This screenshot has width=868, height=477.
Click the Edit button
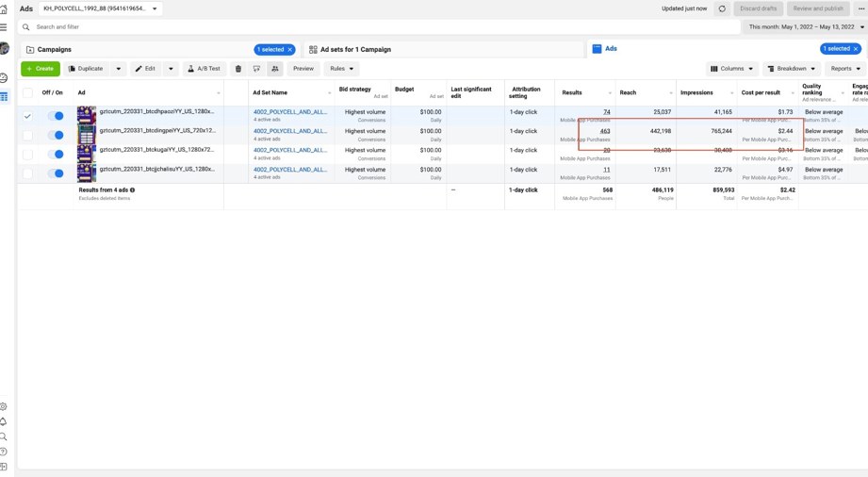point(145,69)
